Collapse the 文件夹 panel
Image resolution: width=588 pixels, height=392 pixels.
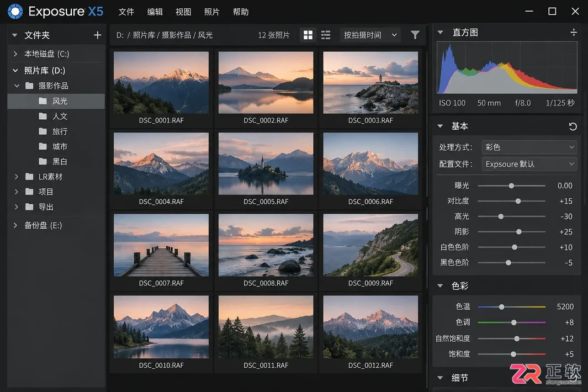coord(14,35)
